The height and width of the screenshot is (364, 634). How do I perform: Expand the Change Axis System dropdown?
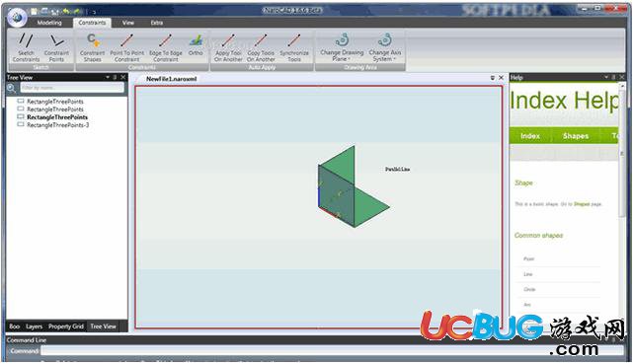point(384,47)
